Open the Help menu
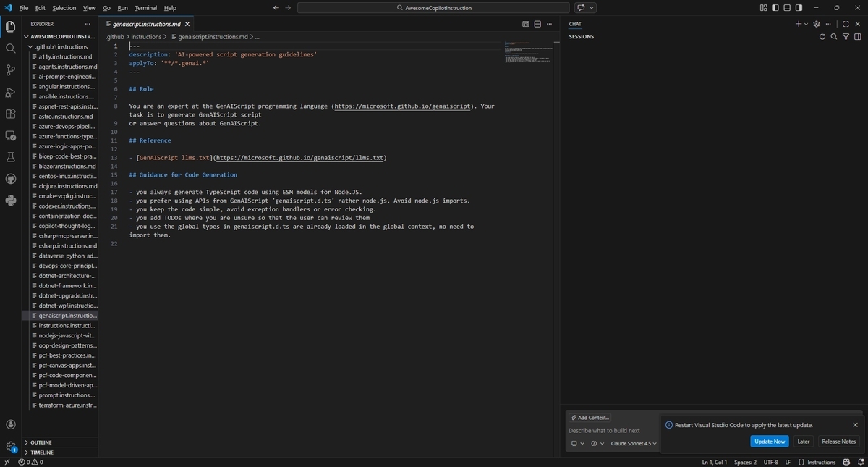 [x=170, y=7]
